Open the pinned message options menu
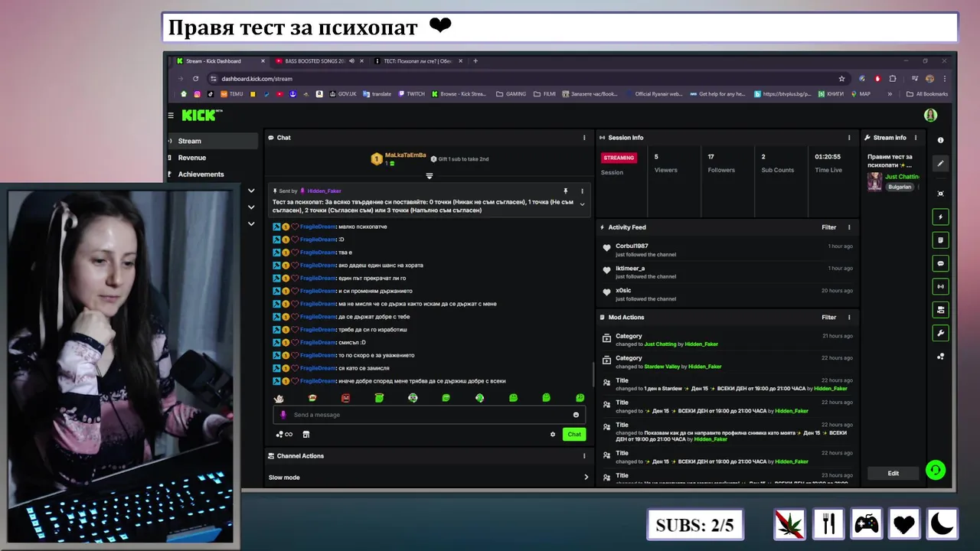This screenshot has width=980, height=551. point(582,191)
